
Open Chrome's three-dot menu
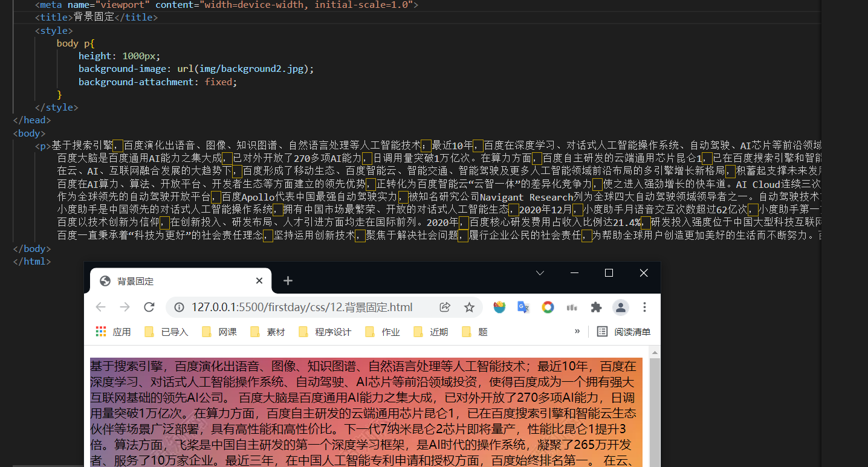(644, 307)
